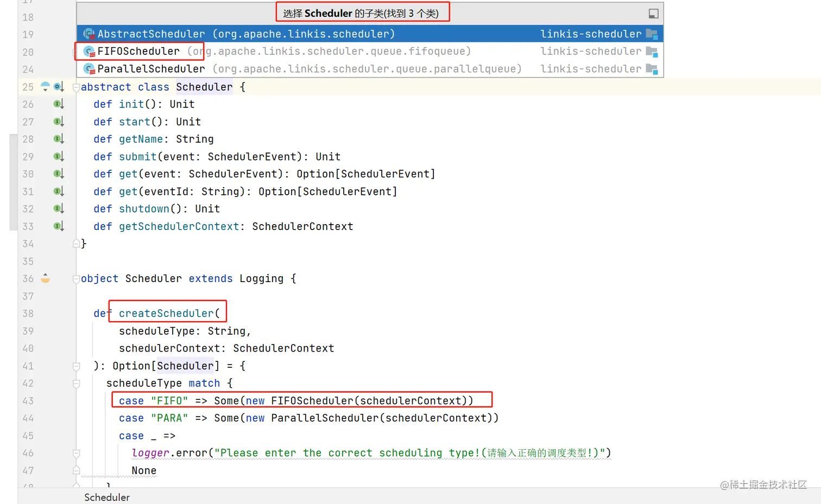This screenshot has height=504, width=821.
Task: Click the 'shutdown' method name on line 32
Action: pos(144,209)
